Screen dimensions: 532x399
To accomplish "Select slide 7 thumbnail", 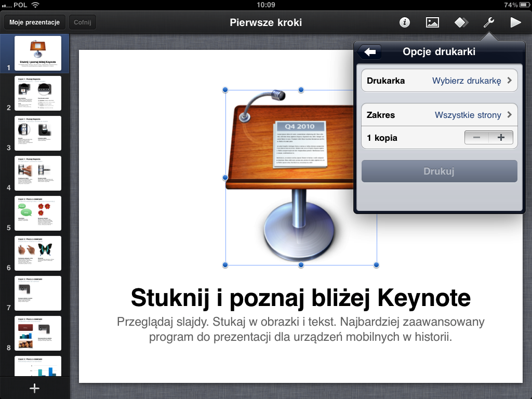I will pyautogui.click(x=37, y=294).
